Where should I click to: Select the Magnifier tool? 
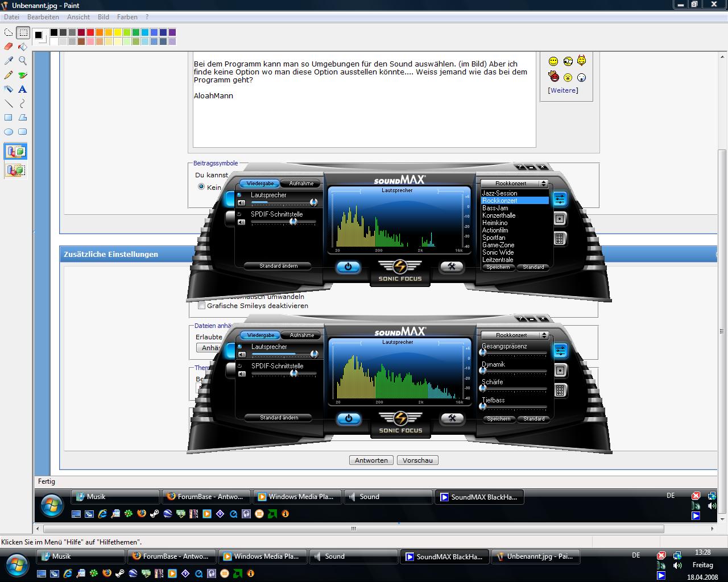[x=23, y=61]
